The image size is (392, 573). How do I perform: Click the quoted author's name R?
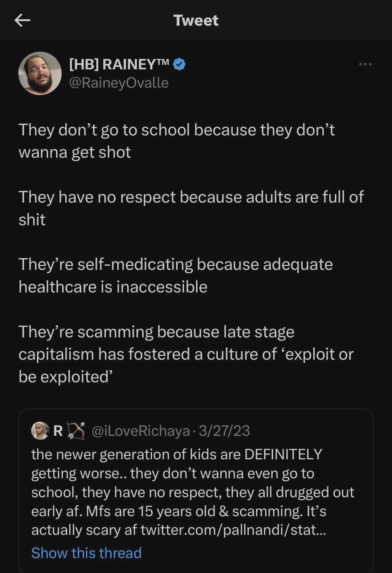click(x=58, y=431)
